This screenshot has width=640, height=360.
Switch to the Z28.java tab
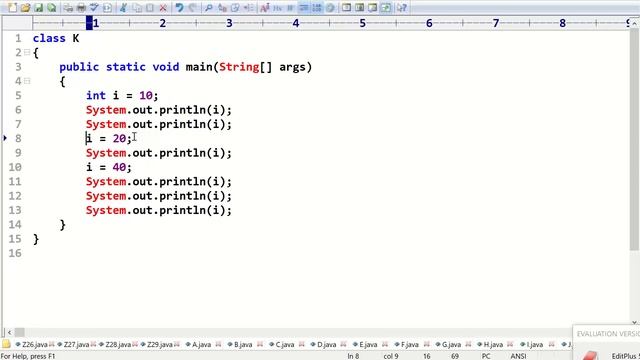(118, 344)
